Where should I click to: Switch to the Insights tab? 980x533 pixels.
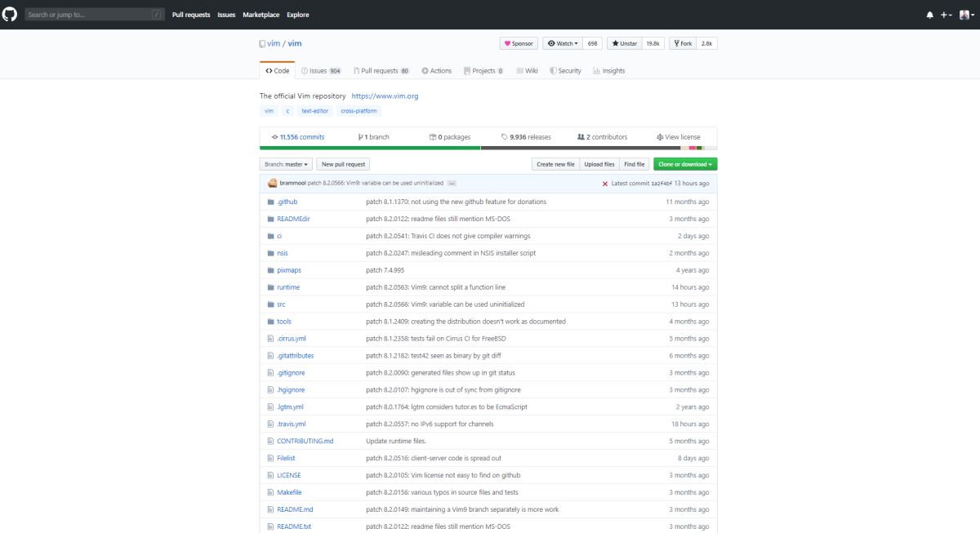coord(609,71)
